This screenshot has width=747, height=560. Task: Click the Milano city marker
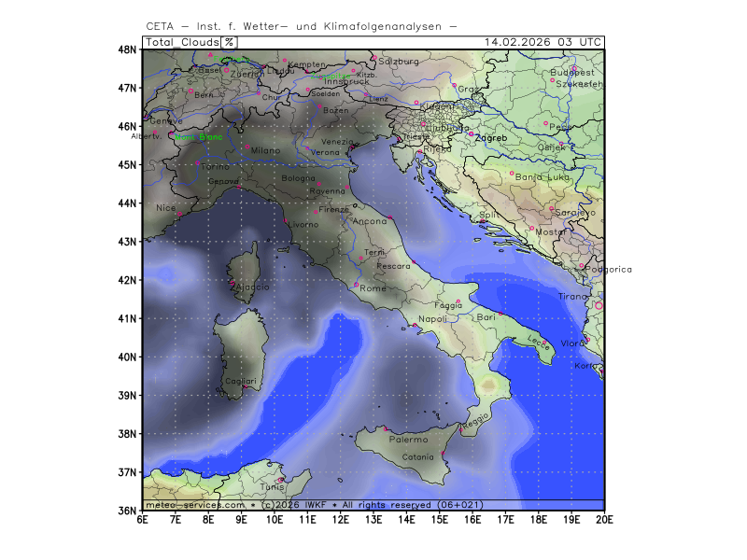247,147
